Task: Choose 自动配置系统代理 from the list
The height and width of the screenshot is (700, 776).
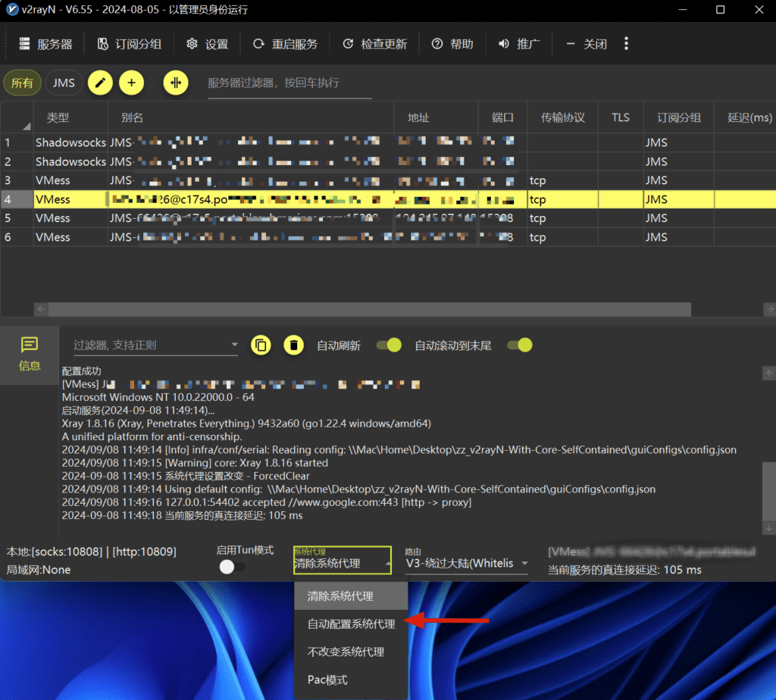Action: tap(351, 623)
